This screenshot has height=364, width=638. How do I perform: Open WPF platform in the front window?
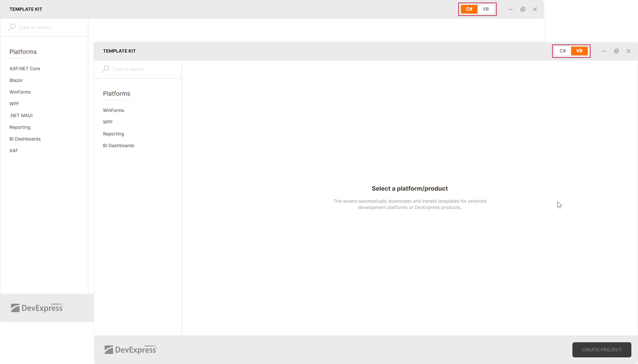[108, 122]
